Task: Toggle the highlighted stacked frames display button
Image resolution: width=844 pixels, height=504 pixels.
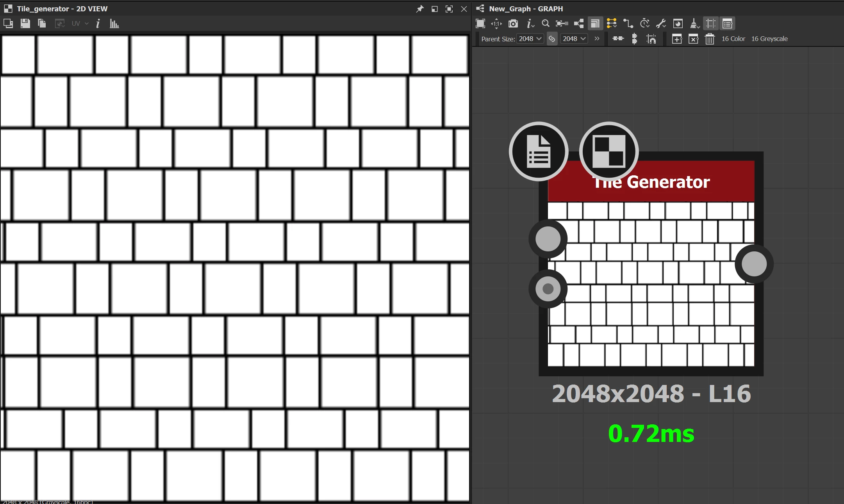Action: click(595, 23)
